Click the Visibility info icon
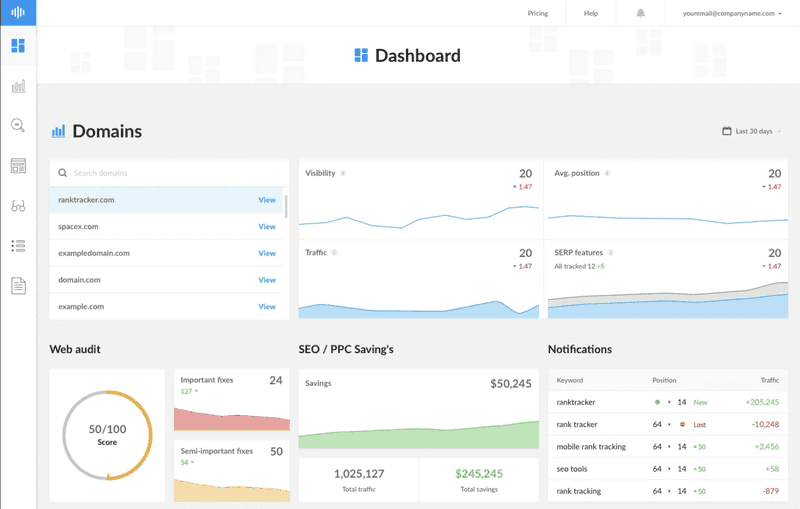Viewport: 800px width, 509px height. [x=343, y=173]
